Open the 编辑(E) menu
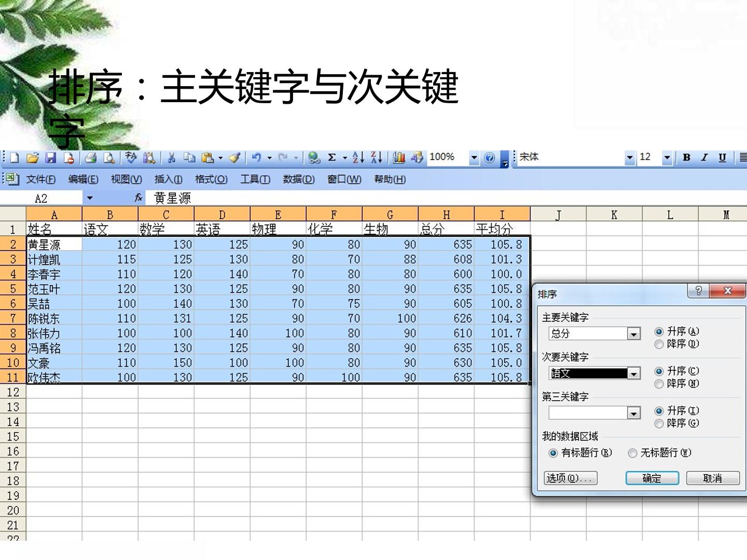Screen dimensions: 747x560 pos(83,179)
